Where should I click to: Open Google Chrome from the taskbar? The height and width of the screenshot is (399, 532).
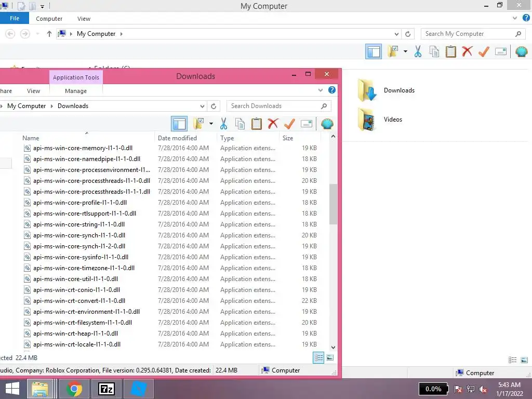(x=74, y=389)
